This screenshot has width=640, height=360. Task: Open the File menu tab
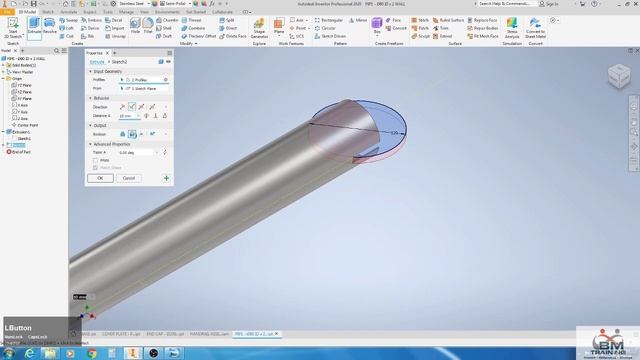click(x=7, y=12)
